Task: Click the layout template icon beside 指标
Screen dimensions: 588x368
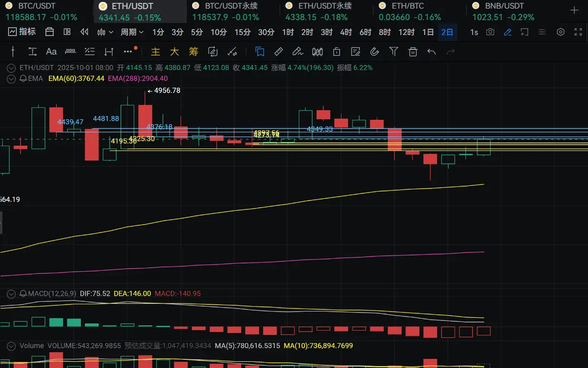Action: coord(49,32)
